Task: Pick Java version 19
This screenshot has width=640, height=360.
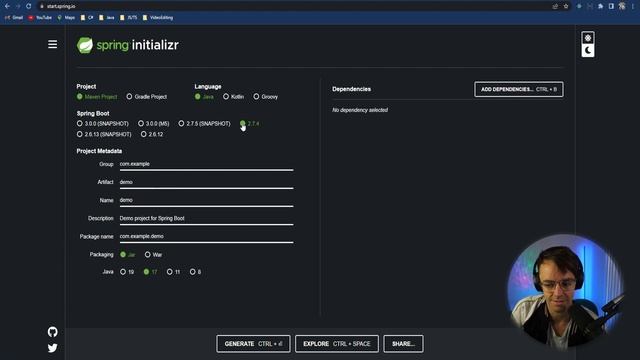Action: pos(127,271)
